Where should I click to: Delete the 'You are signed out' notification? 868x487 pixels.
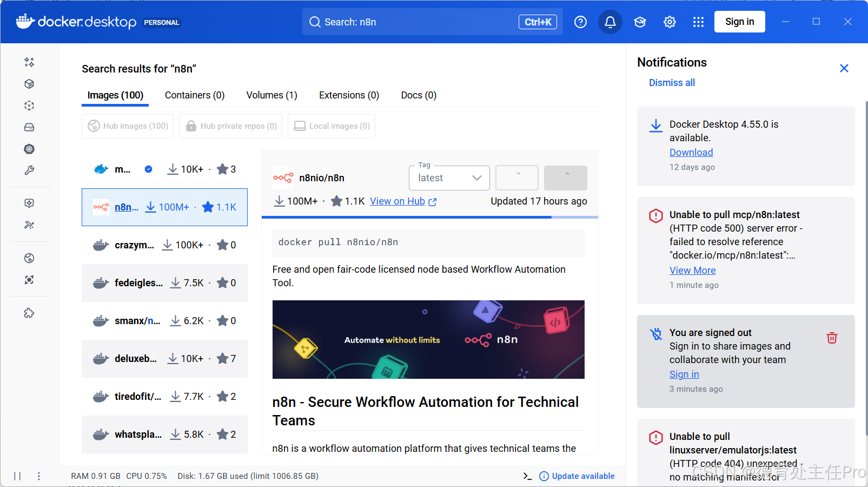pos(832,338)
